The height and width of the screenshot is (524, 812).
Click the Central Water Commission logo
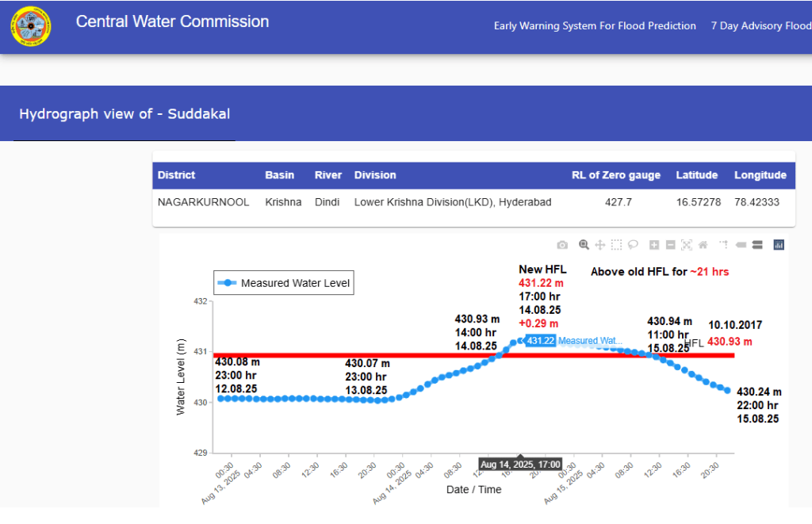pos(30,27)
